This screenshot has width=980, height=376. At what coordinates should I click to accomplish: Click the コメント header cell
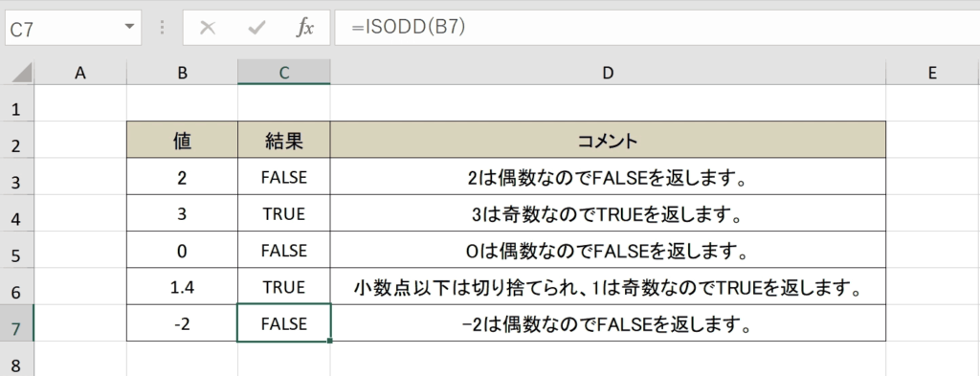tap(608, 141)
